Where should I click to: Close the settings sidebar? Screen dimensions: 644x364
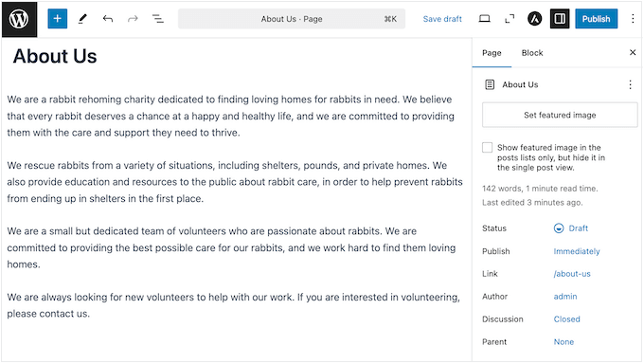pyautogui.click(x=633, y=52)
